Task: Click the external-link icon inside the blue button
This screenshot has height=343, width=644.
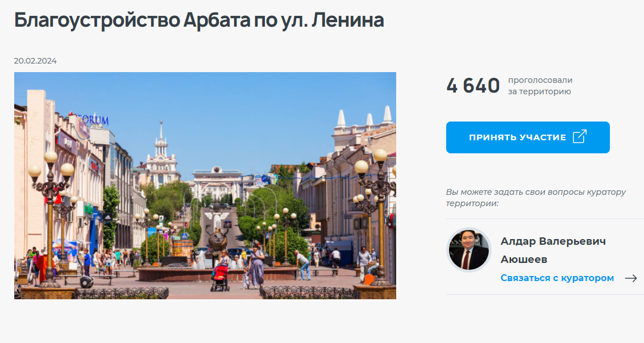Action: pos(580,137)
